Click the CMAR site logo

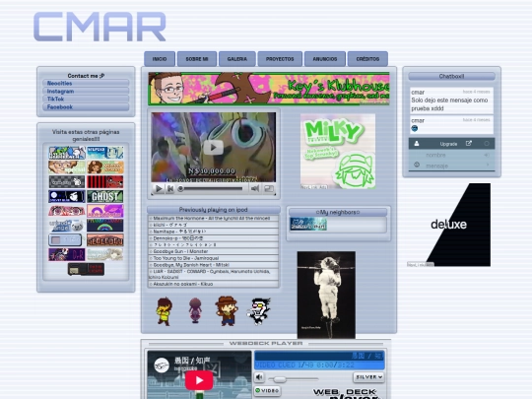100,27
